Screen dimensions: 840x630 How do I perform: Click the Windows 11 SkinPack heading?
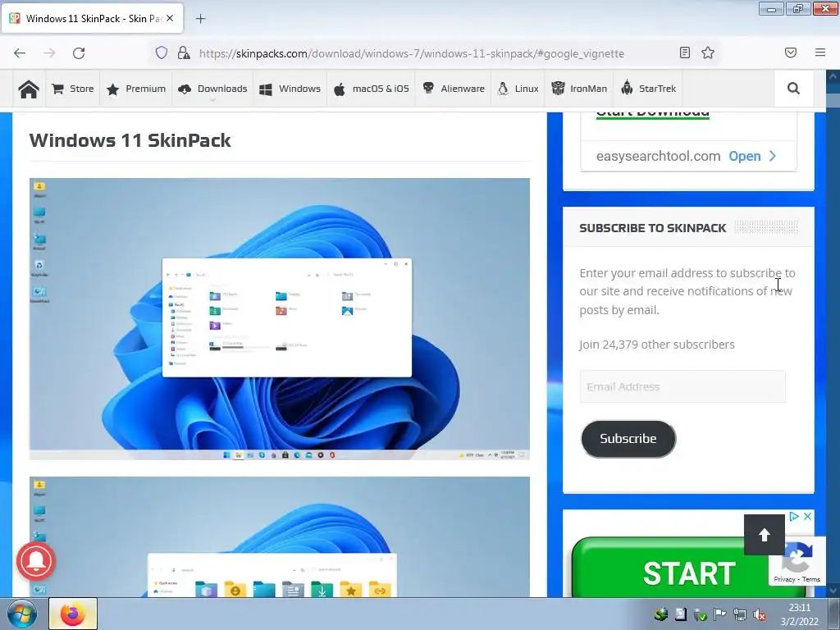[130, 140]
